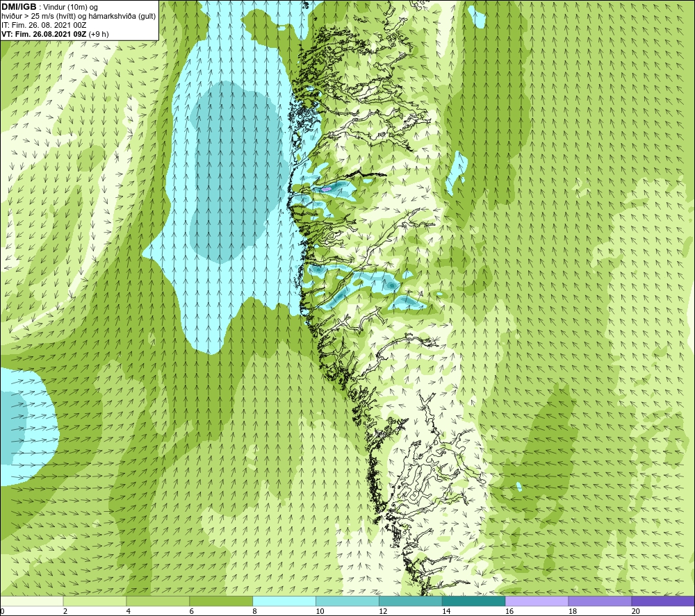
Task: Click the legend scale label '10'
Action: click(320, 612)
